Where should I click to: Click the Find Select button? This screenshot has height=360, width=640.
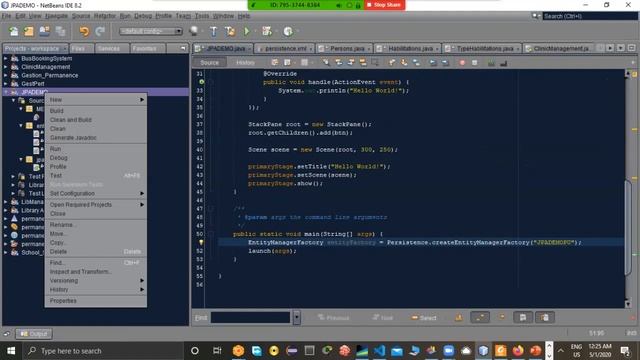coord(424,318)
